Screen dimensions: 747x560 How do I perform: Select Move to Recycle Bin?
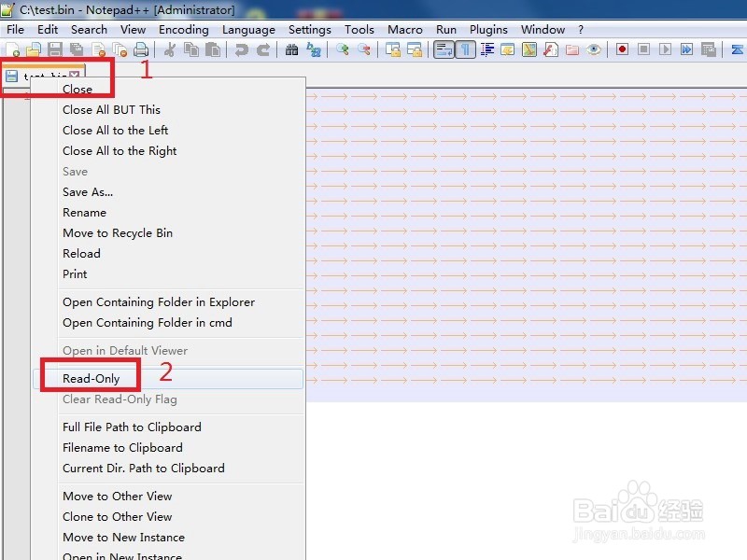click(168, 232)
